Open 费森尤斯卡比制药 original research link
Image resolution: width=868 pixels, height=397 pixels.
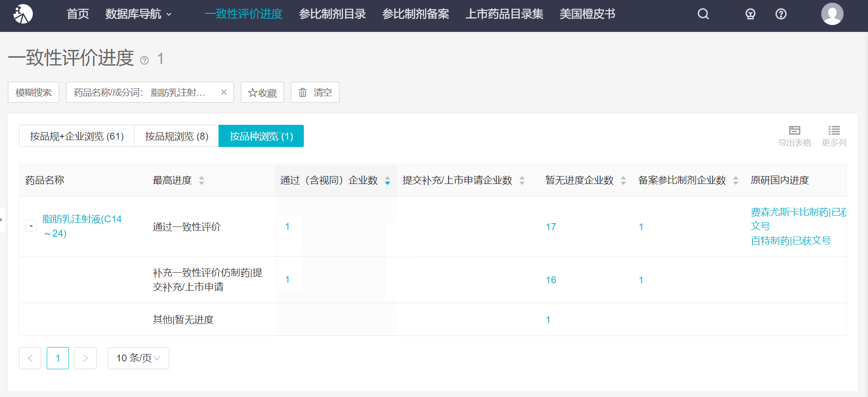(x=798, y=219)
